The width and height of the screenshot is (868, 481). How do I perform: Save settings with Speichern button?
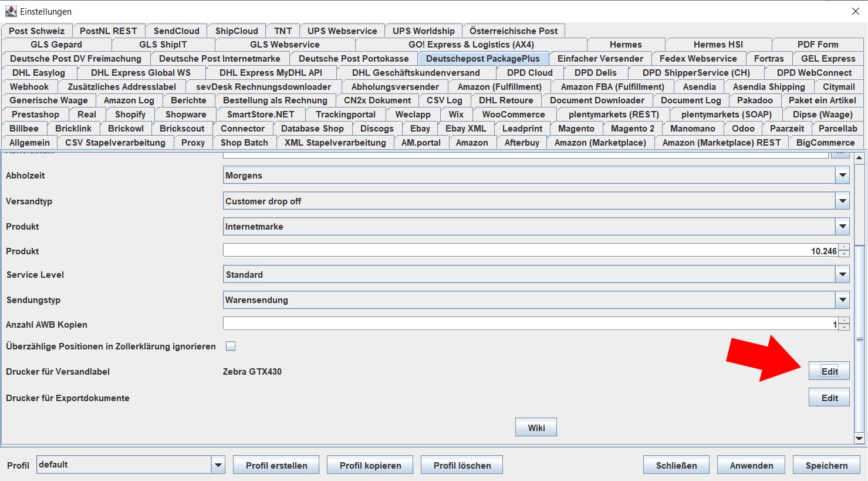(826, 465)
